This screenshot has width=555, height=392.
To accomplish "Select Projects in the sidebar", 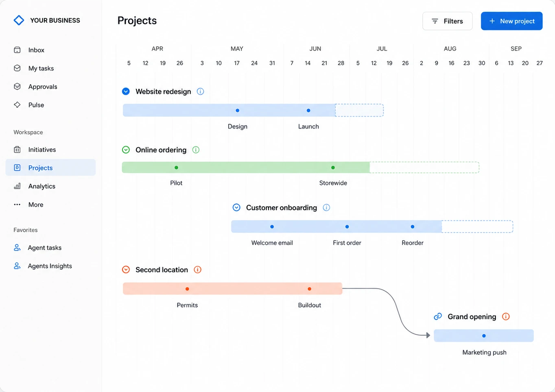I will coord(50,168).
